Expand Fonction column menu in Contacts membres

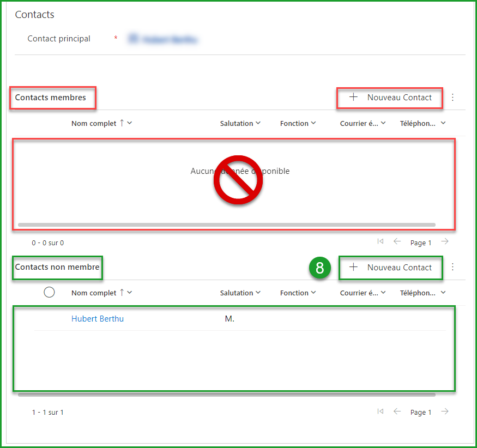pos(298,123)
